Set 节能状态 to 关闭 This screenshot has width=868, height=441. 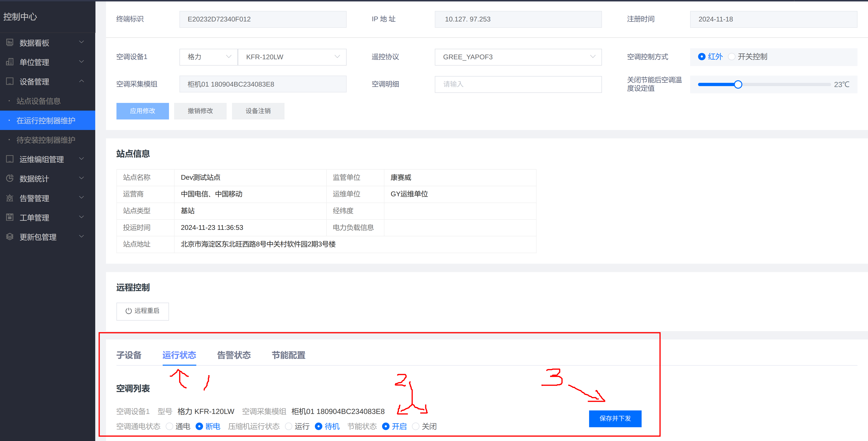[416, 427]
